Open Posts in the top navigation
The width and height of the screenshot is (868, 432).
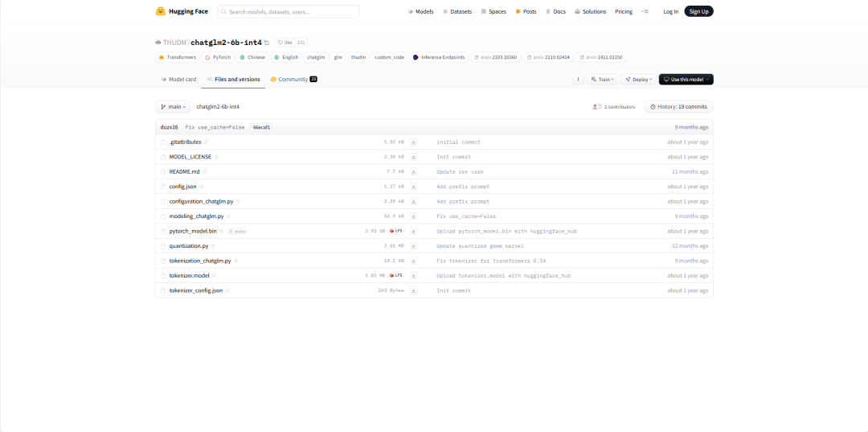(x=526, y=11)
